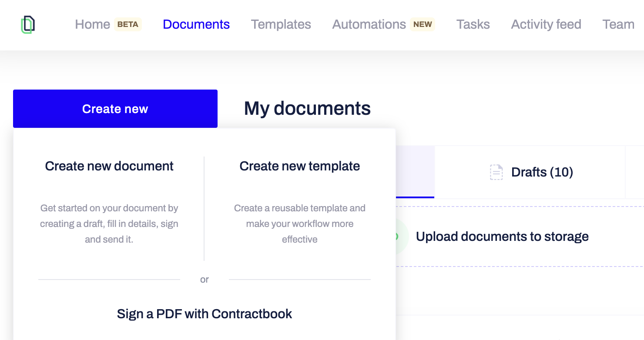Open the Activity feed page
This screenshot has width=644, height=340.
pyautogui.click(x=546, y=24)
